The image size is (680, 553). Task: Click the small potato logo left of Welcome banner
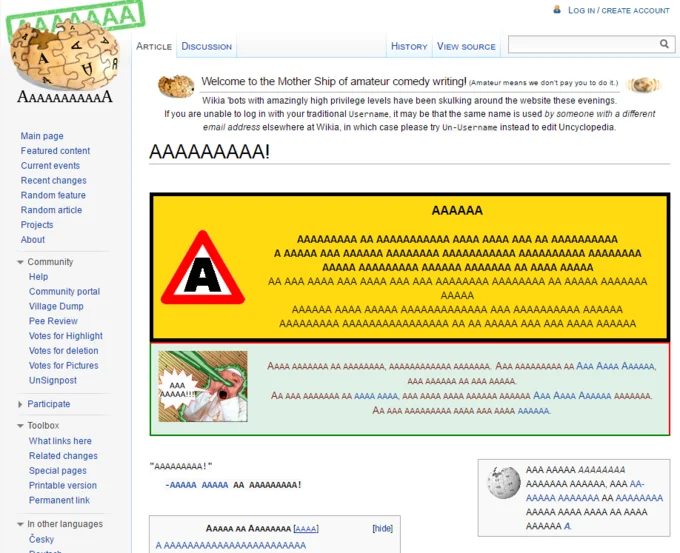(176, 85)
